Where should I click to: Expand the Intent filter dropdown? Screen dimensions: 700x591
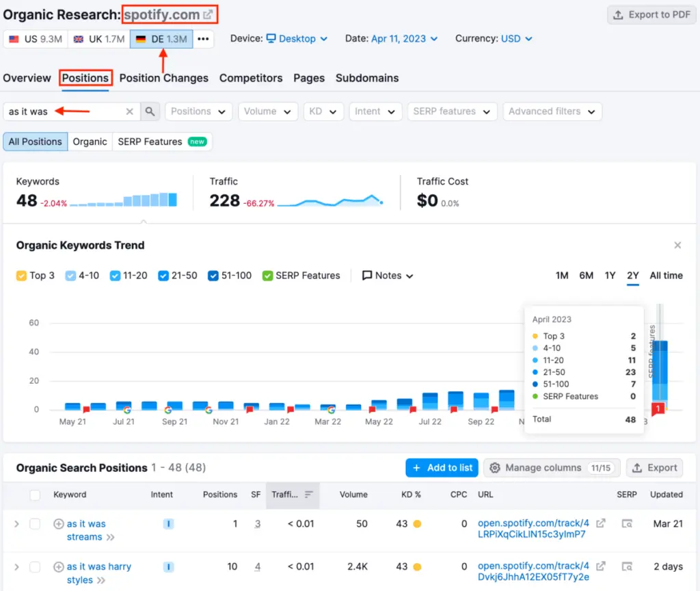click(375, 111)
